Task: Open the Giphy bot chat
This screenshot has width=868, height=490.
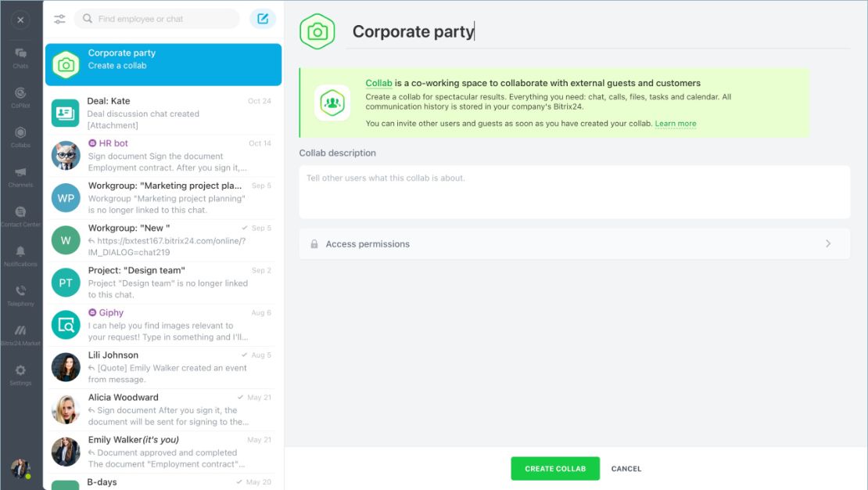Action: click(x=163, y=325)
